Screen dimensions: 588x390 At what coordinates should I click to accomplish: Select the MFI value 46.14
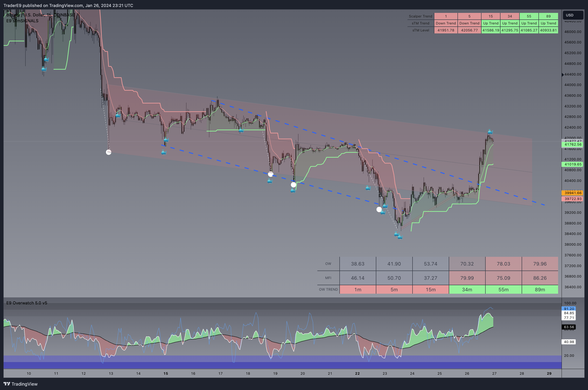(358, 278)
